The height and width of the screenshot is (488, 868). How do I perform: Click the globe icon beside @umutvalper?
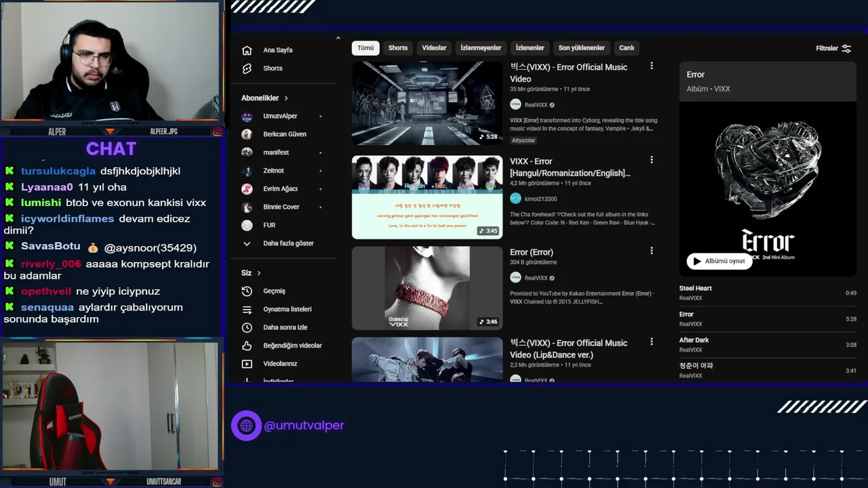point(246,426)
